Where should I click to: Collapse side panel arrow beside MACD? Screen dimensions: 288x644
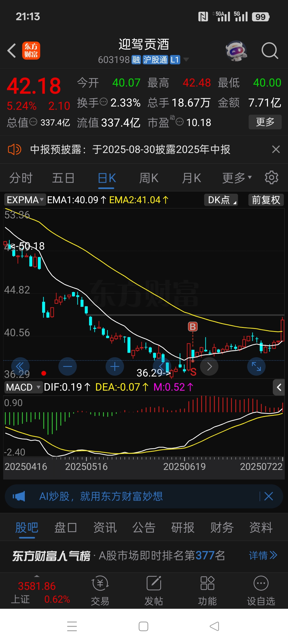(x=279, y=387)
